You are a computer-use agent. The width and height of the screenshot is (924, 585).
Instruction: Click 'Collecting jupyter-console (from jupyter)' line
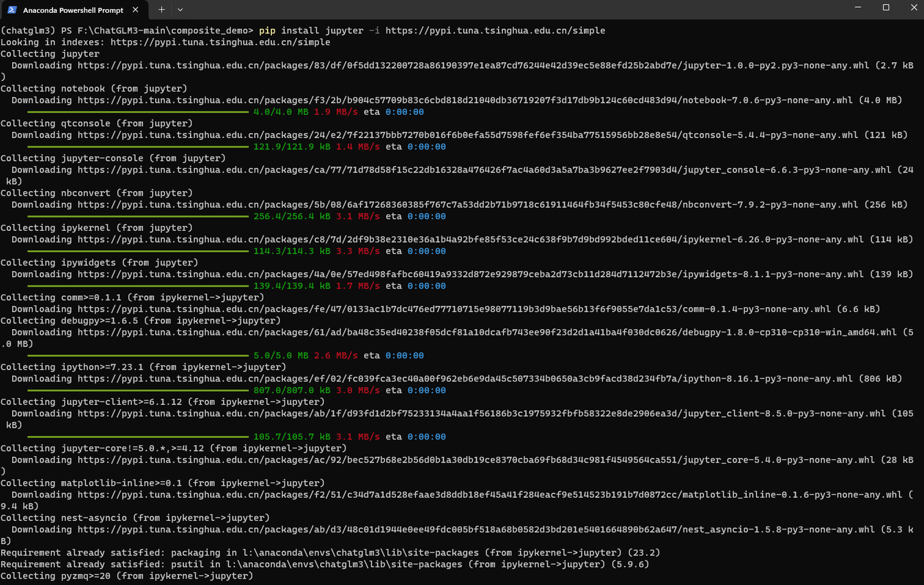[113, 158]
